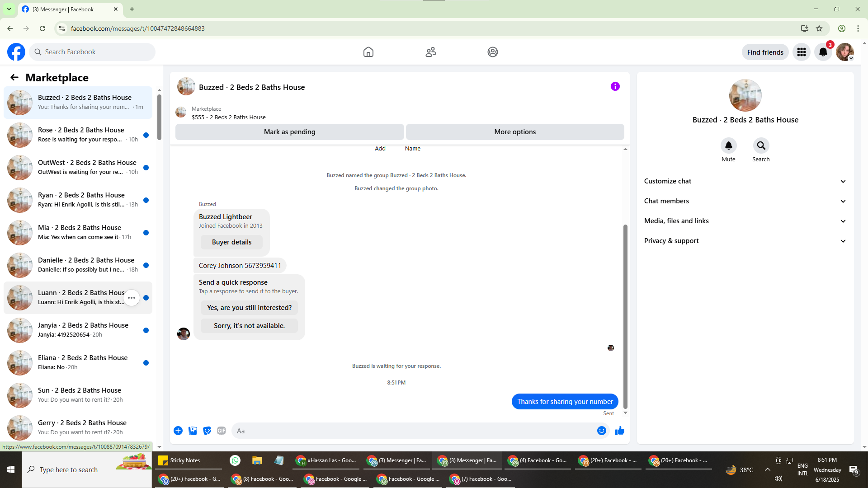Screen dimensions: 868x488
Task: Click the Find friends button
Action: pos(765,52)
